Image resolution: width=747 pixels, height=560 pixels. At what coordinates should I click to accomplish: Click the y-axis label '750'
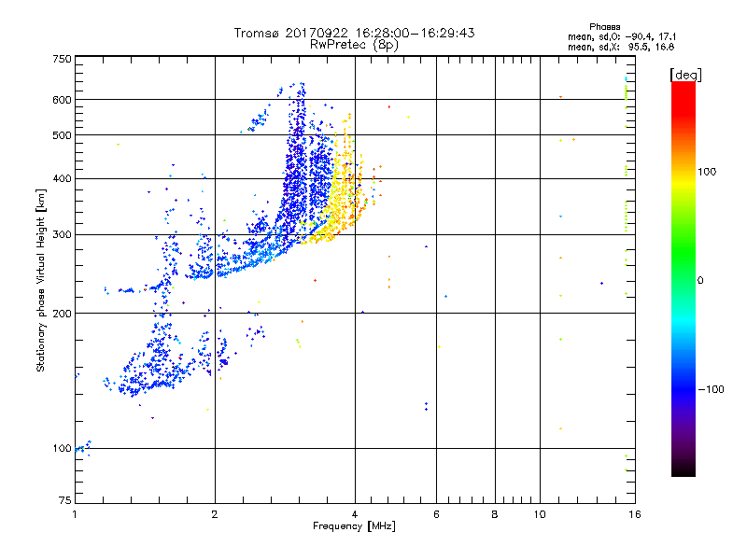coord(63,59)
